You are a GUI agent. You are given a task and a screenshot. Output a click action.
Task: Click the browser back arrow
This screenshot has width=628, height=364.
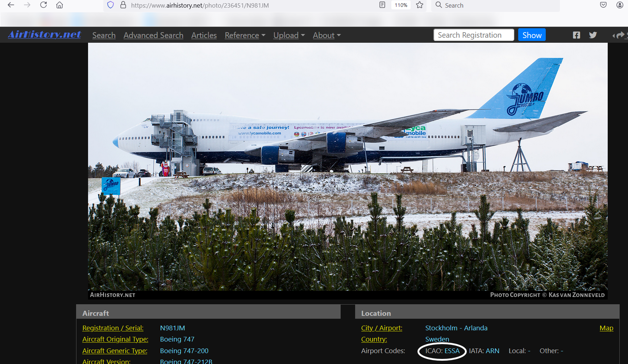(x=11, y=5)
